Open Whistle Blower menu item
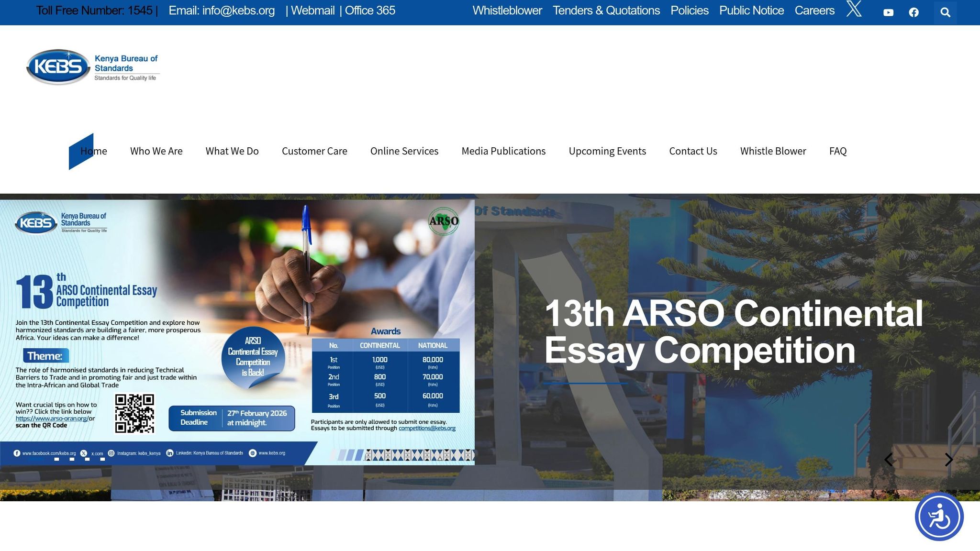The image size is (980, 551). click(773, 151)
